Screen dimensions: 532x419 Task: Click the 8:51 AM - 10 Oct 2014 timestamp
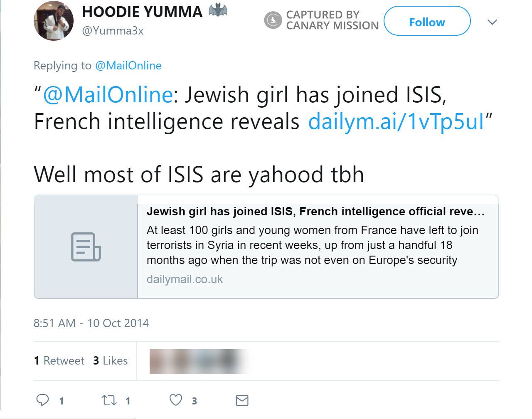(x=91, y=323)
